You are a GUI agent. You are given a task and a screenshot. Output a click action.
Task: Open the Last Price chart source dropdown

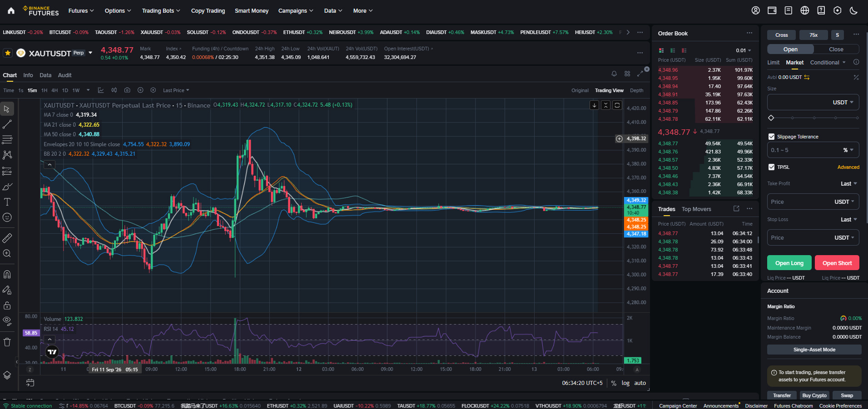point(176,90)
